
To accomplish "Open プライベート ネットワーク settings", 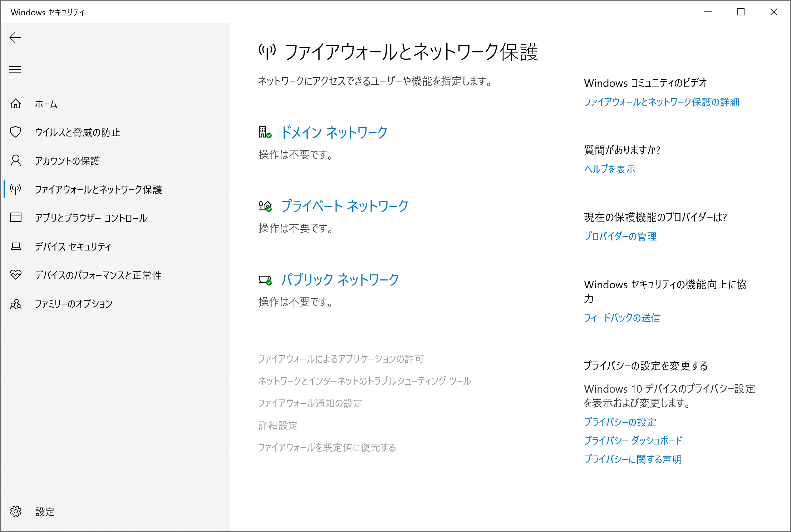I will coord(344,206).
